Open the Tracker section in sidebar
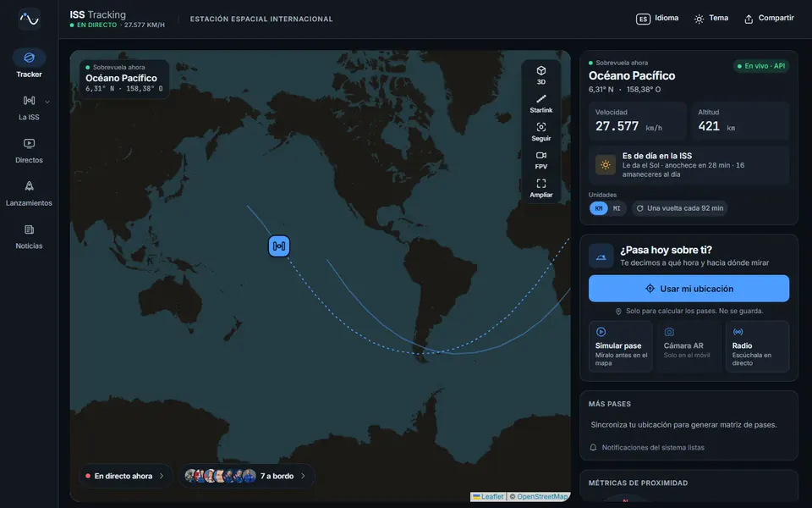Image resolution: width=812 pixels, height=508 pixels. 29,63
